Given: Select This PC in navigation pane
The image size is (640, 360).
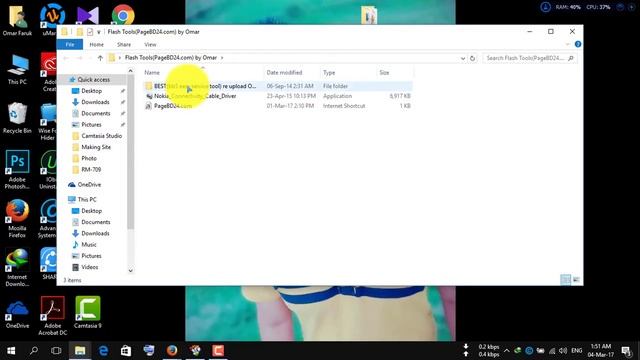Looking at the screenshot, I should pyautogui.click(x=87, y=199).
